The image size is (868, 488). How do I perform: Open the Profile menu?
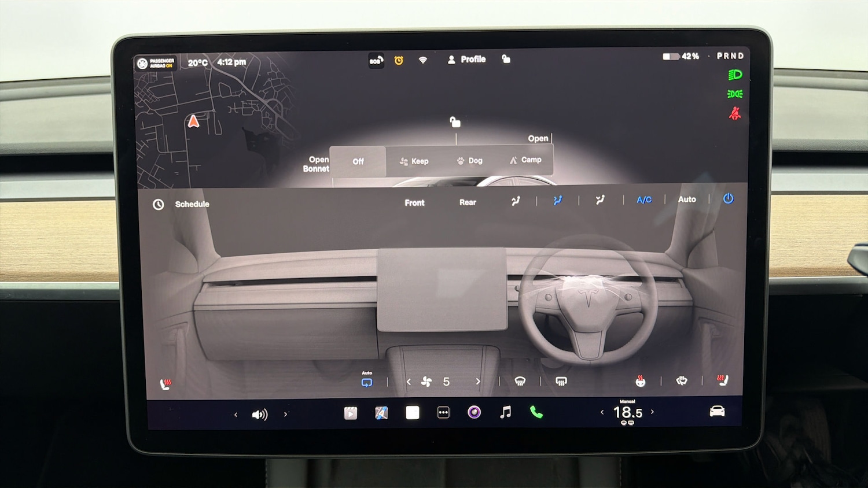point(466,59)
